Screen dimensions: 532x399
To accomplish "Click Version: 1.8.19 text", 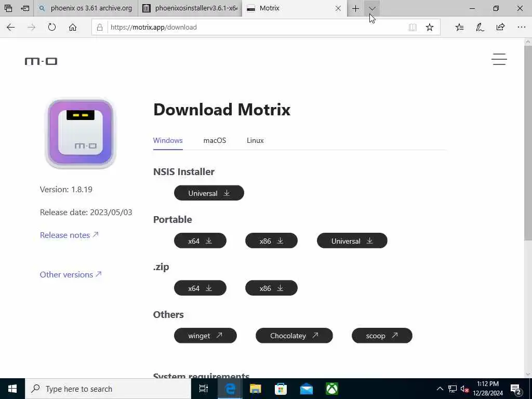I will (x=66, y=189).
